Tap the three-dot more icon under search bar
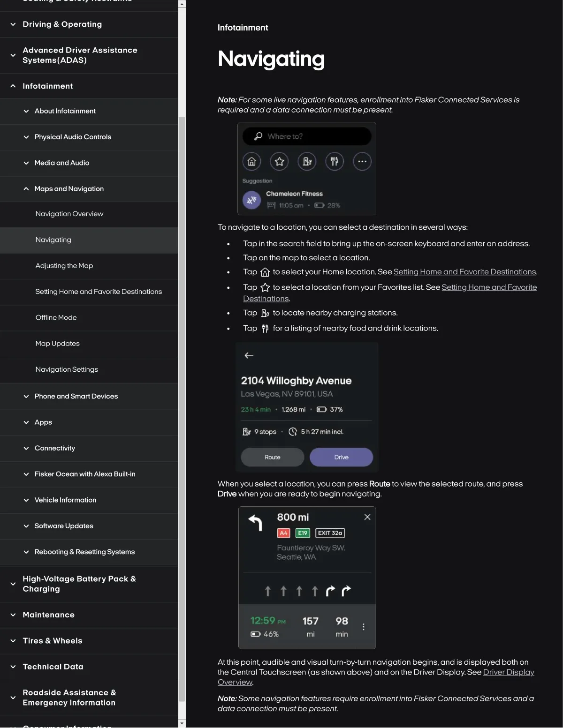The image size is (563, 728). pos(362,162)
